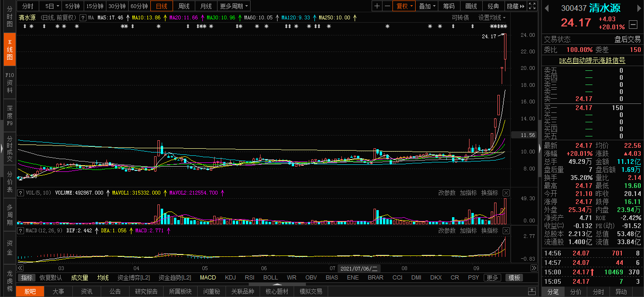The height and width of the screenshot is (297, 644).
Task: Go to previous stock arrow
Action: [x=547, y=8]
